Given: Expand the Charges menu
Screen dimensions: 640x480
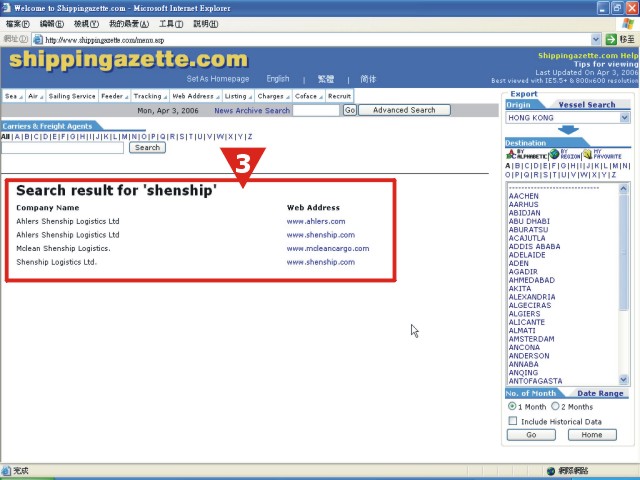Looking at the screenshot, I should (x=273, y=96).
